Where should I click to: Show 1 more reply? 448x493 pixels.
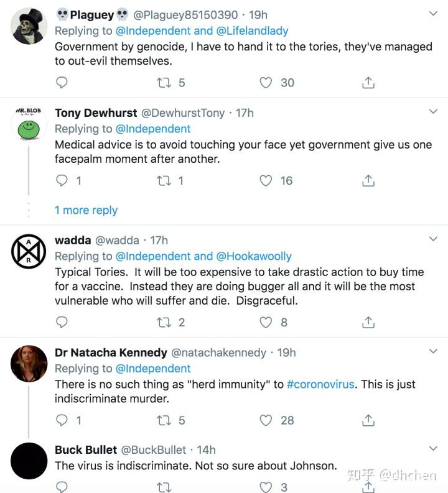(86, 210)
